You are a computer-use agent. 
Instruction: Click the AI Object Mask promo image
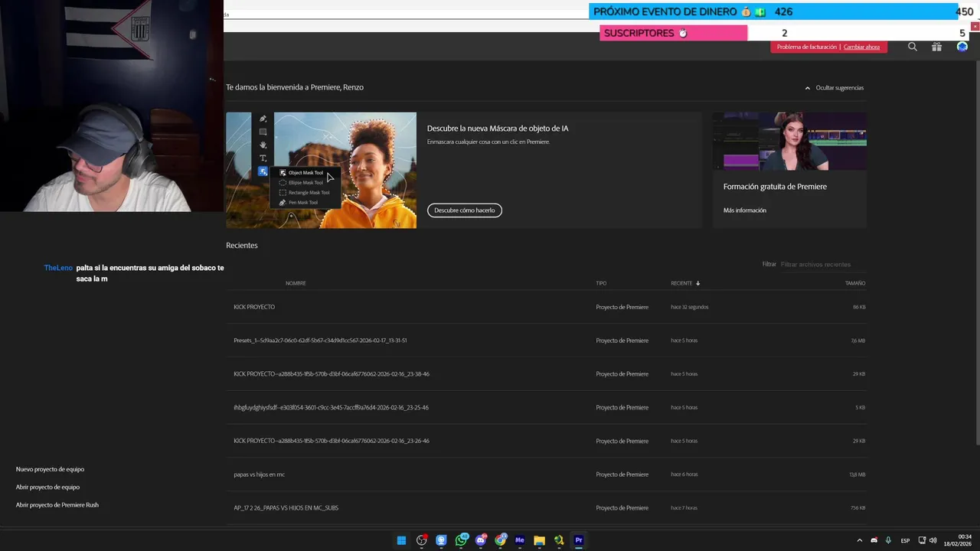pyautogui.click(x=321, y=170)
